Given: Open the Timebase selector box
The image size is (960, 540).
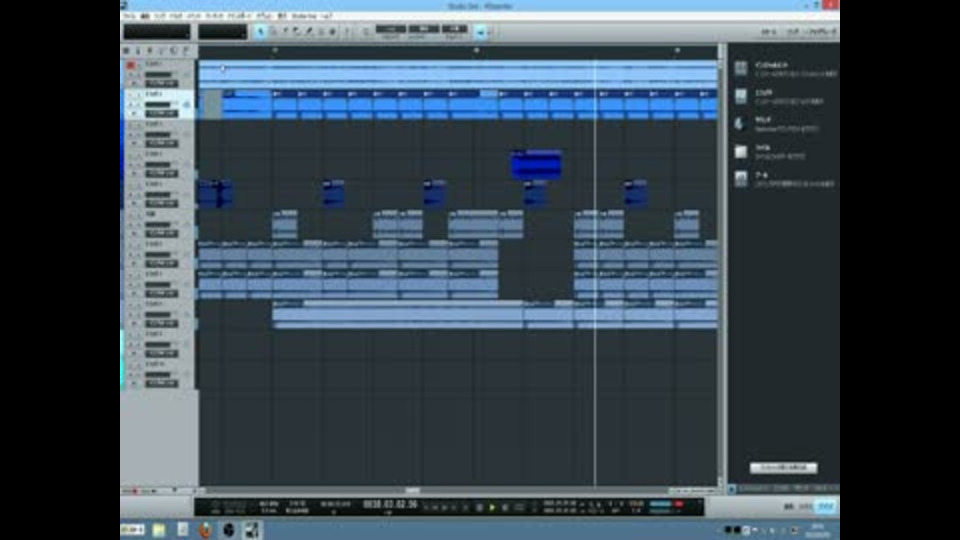Looking at the screenshot, I should (x=424, y=29).
